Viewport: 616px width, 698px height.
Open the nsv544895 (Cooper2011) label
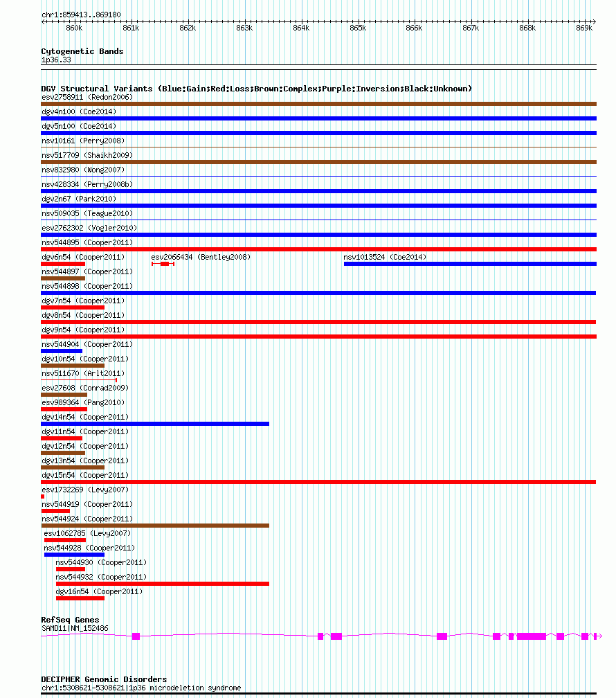87,242
